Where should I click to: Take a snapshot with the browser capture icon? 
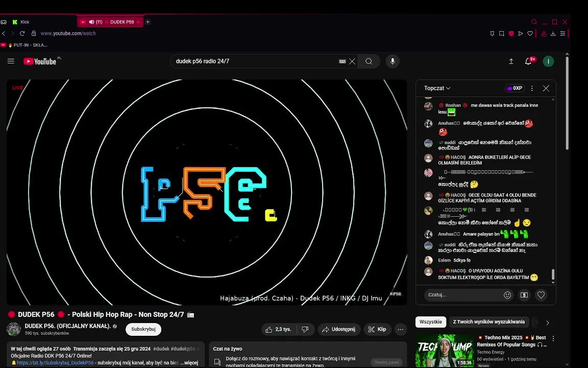pos(501,33)
